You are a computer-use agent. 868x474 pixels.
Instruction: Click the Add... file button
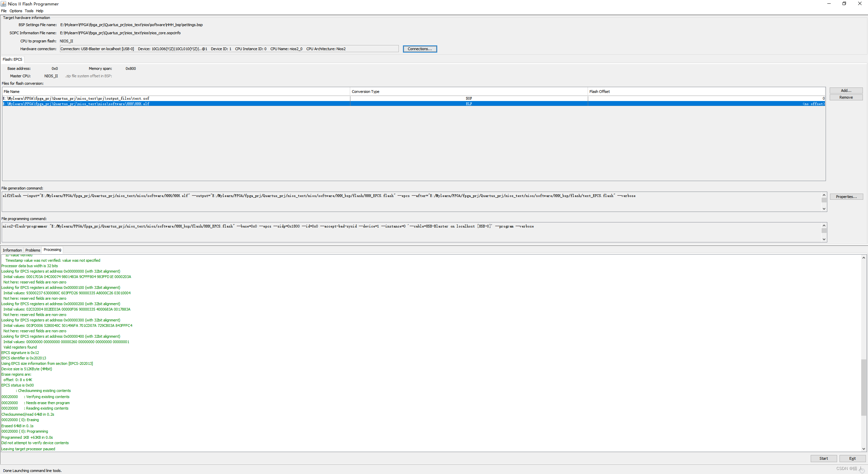pos(846,91)
